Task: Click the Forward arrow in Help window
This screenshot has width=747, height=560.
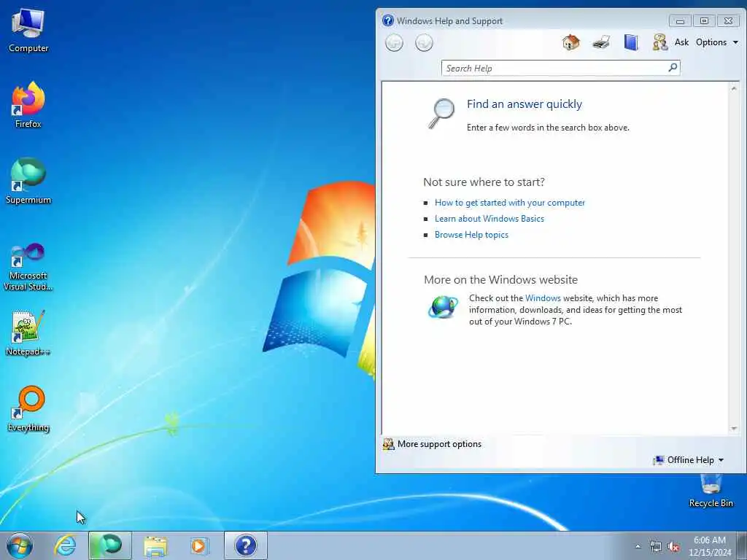Action: coord(424,43)
